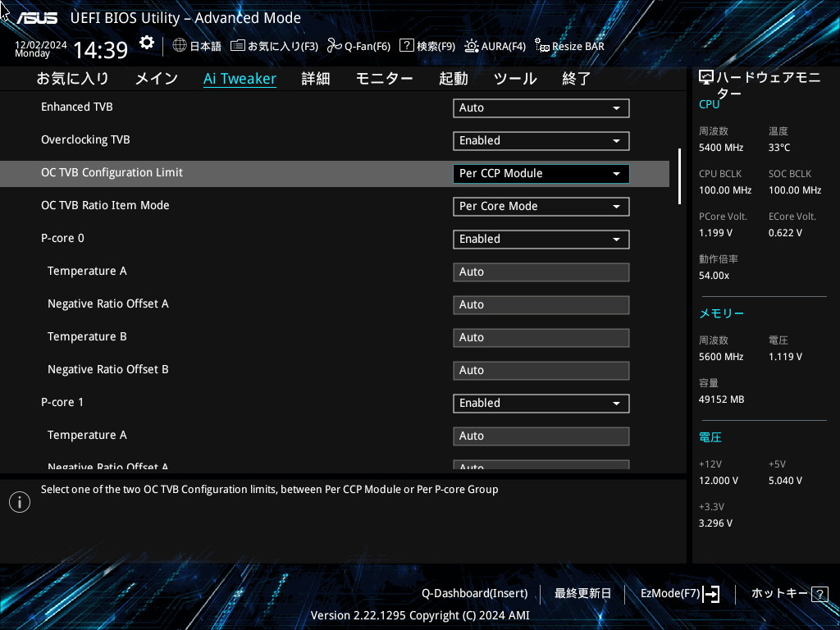The image size is (840, 630).
Task: Click the hotkey question mark icon
Action: pyautogui.click(x=819, y=594)
